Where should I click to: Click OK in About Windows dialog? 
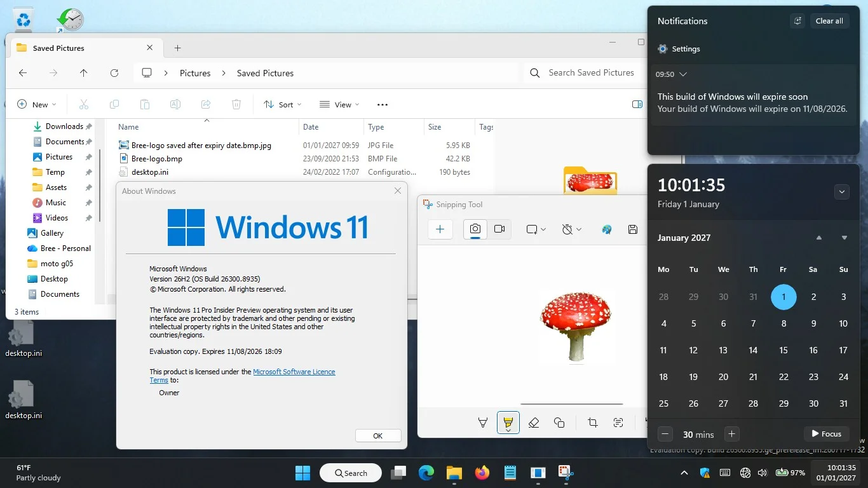pyautogui.click(x=378, y=436)
